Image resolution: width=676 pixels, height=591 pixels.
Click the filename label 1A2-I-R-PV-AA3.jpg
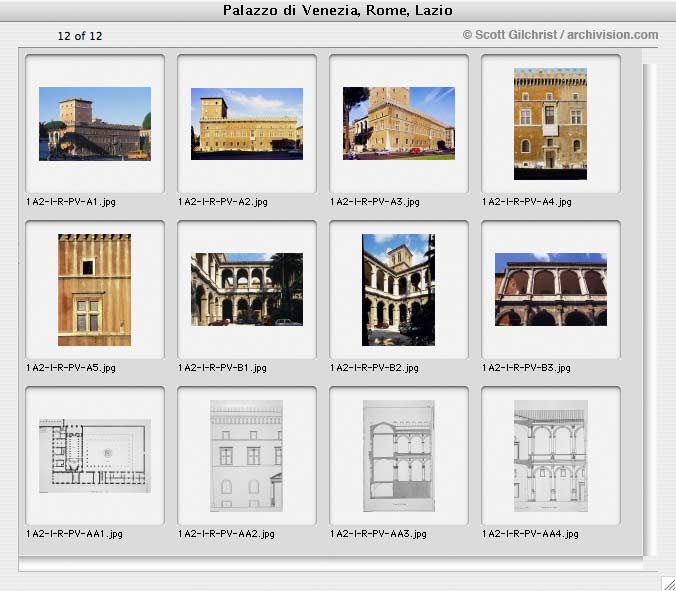[x=378, y=534]
